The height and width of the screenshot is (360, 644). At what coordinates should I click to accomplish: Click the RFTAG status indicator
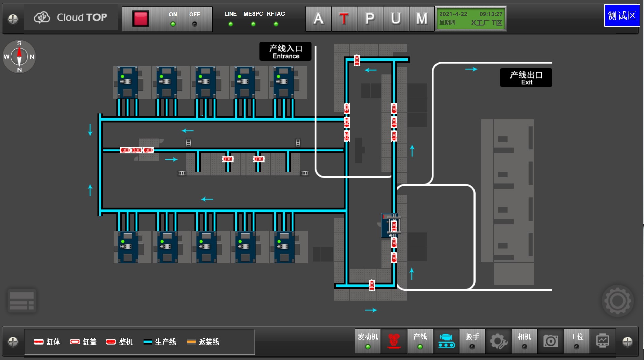[x=276, y=24]
